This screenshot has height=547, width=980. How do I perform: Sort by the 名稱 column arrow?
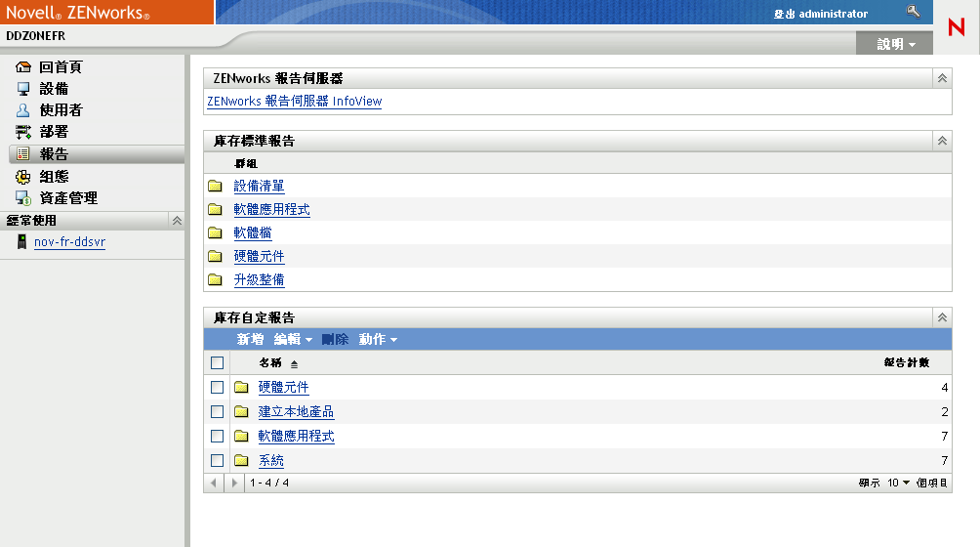(x=295, y=363)
